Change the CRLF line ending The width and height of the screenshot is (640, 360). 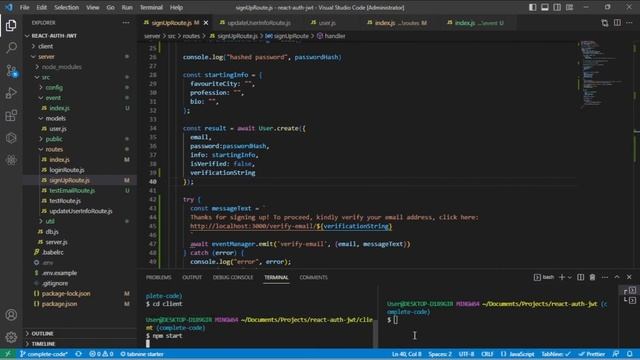pyautogui.click(x=487, y=354)
